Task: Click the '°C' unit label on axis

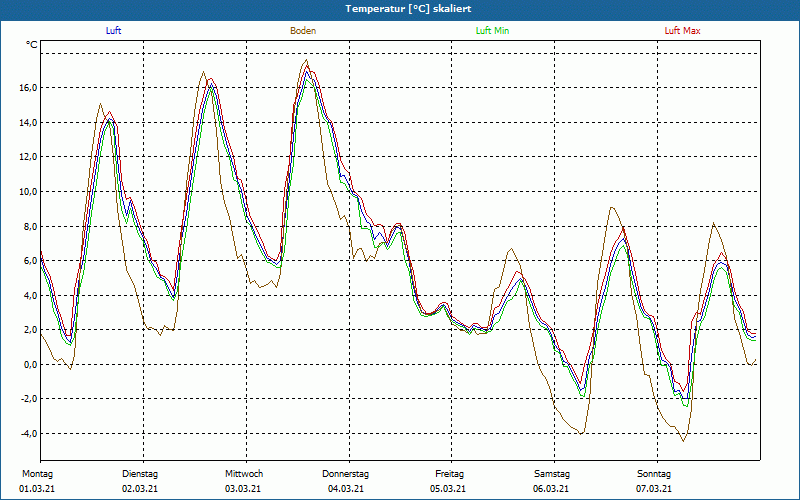Action: coord(32,45)
